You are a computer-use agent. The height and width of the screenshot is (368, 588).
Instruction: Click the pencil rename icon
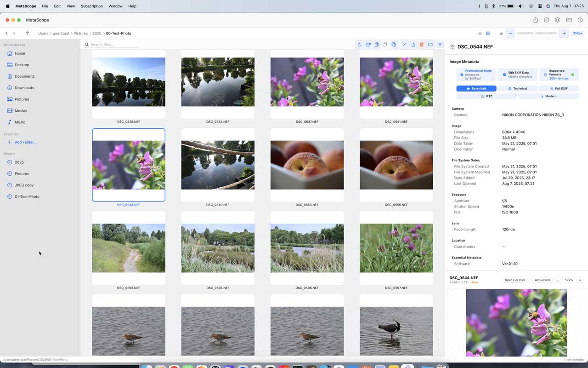click(404, 45)
